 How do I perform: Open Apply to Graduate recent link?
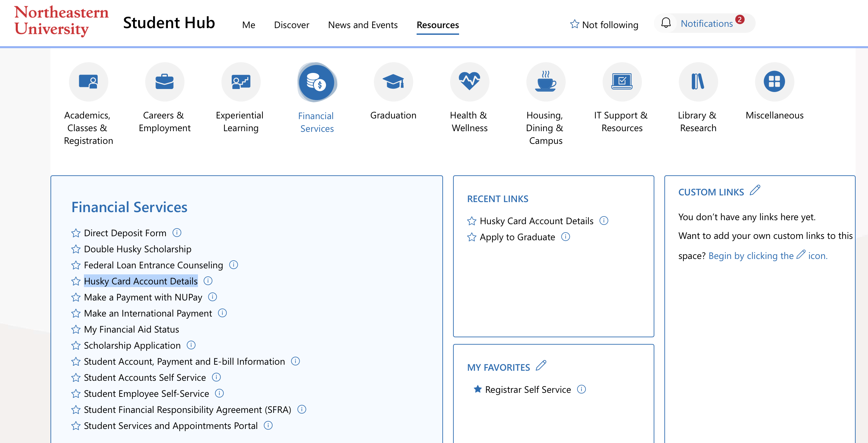click(517, 237)
